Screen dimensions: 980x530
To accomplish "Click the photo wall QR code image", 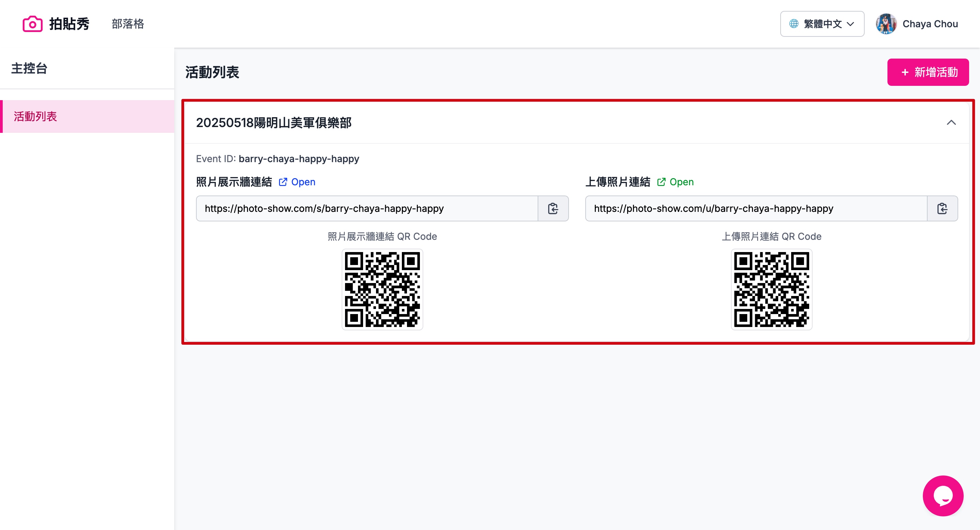I will coord(382,289).
